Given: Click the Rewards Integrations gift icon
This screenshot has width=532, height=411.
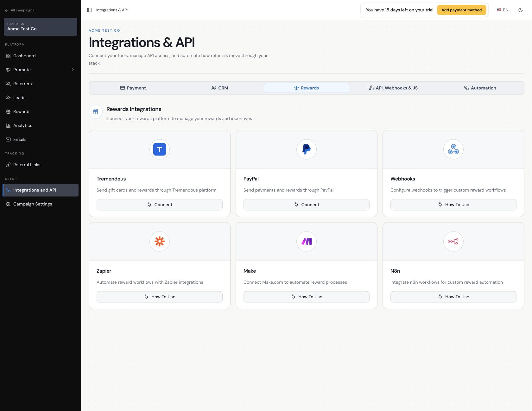Looking at the screenshot, I should click(x=96, y=112).
